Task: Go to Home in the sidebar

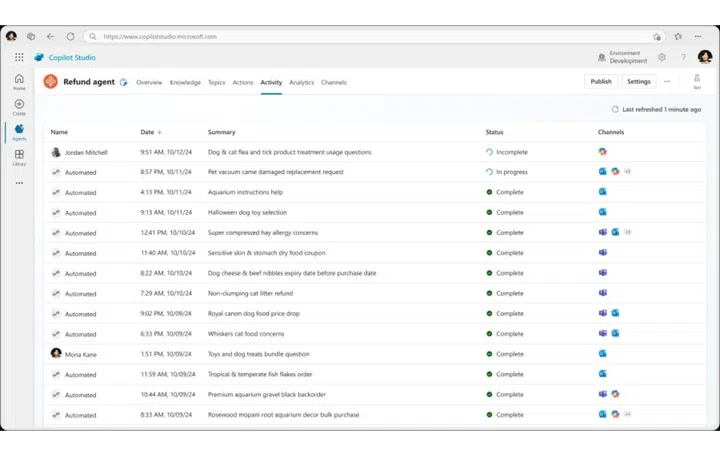Action: pyautogui.click(x=19, y=82)
